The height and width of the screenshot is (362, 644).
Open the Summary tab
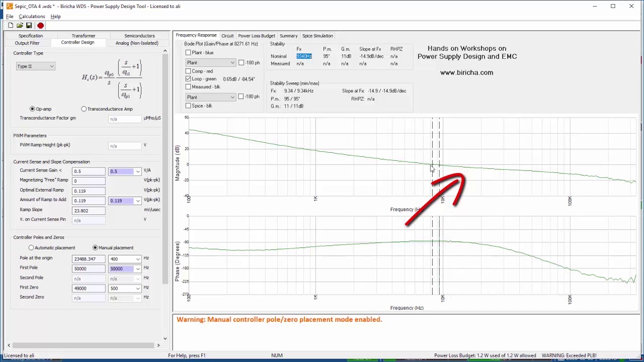[x=288, y=36]
